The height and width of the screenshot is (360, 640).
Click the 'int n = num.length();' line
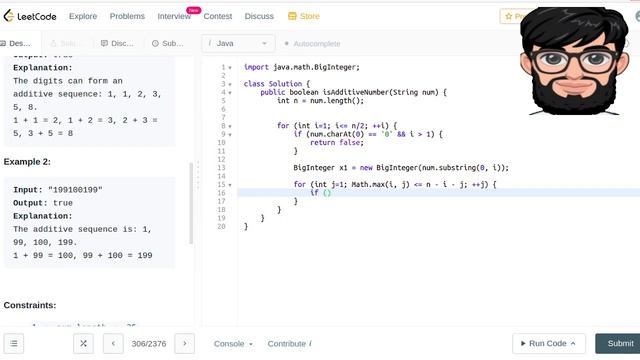[320, 101]
